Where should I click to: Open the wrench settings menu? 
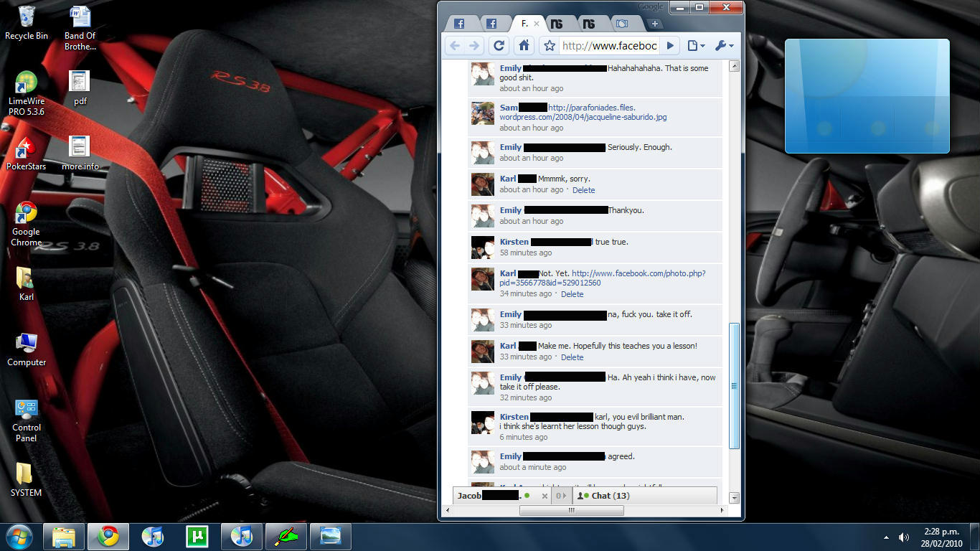coord(725,46)
